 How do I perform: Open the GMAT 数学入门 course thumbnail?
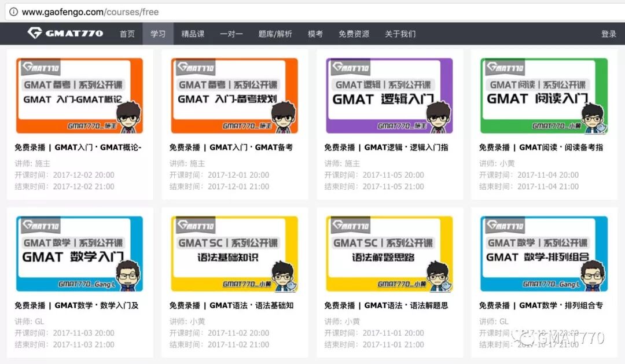(x=79, y=253)
